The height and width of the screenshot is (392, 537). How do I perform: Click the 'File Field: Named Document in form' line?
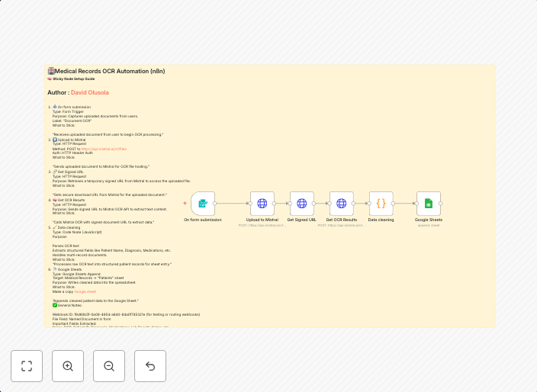(x=82, y=319)
